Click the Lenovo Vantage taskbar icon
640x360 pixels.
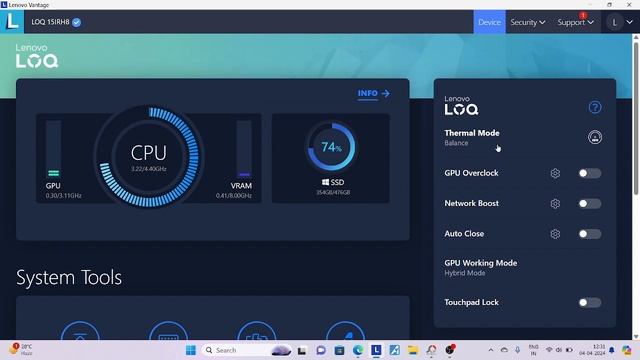376,350
